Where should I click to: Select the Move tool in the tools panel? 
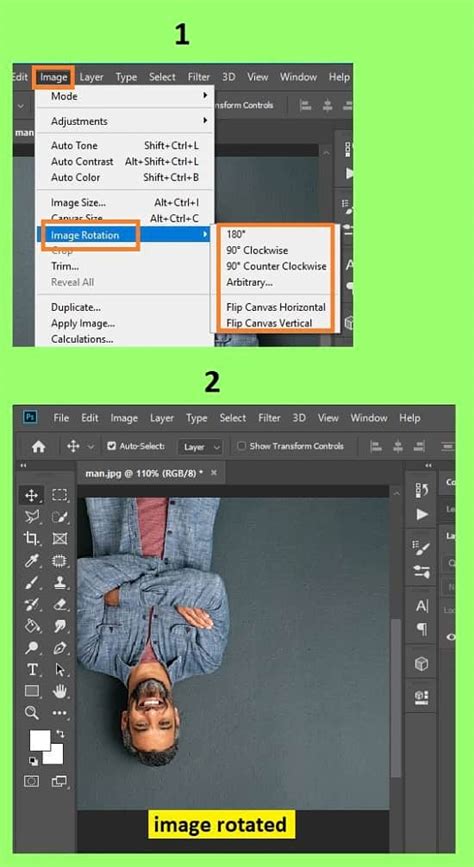(32, 495)
